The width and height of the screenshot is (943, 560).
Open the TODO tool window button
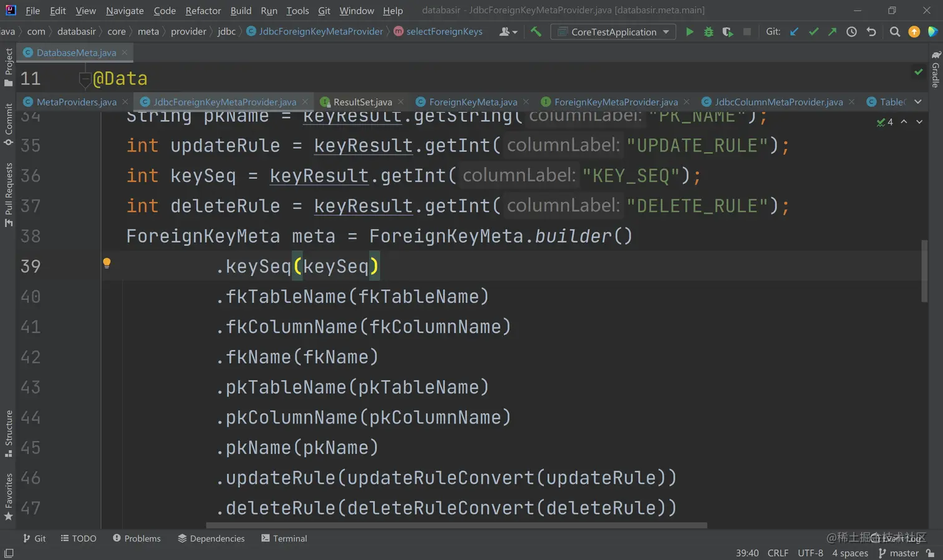[79, 538]
